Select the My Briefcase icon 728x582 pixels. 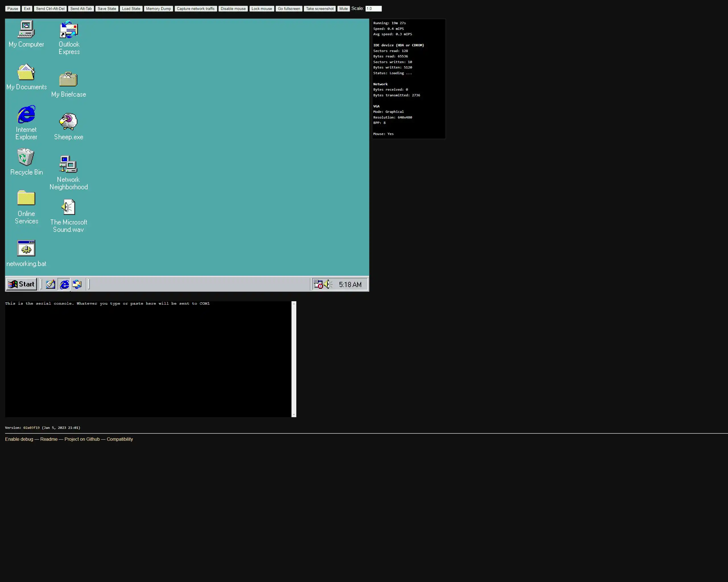pyautogui.click(x=68, y=80)
